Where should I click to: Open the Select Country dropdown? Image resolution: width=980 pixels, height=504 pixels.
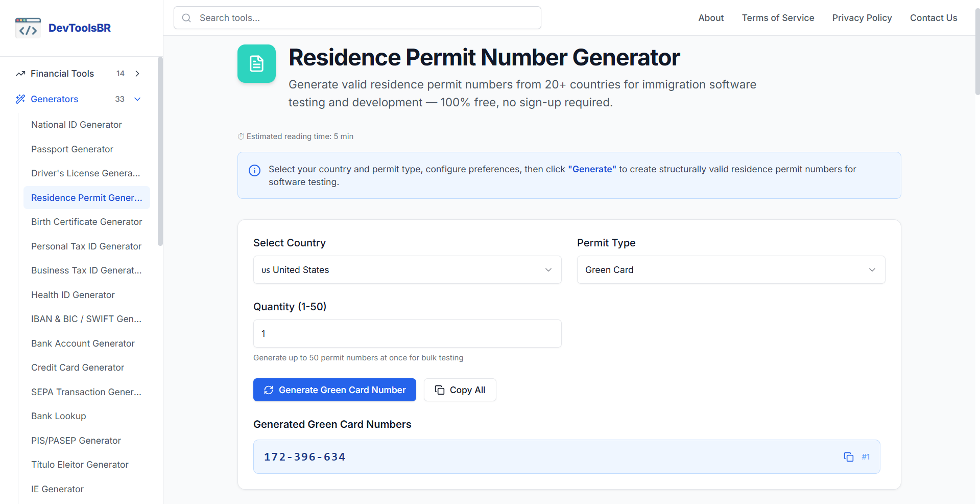click(407, 270)
